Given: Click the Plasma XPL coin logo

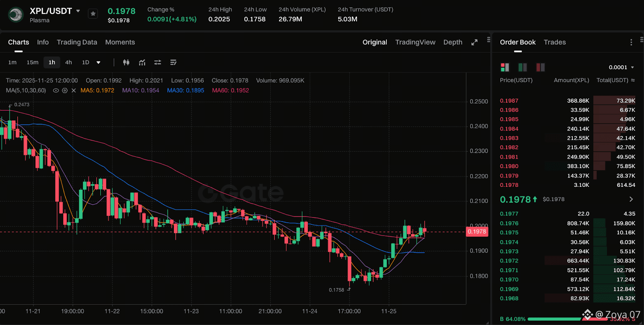Looking at the screenshot, I should pos(16,15).
